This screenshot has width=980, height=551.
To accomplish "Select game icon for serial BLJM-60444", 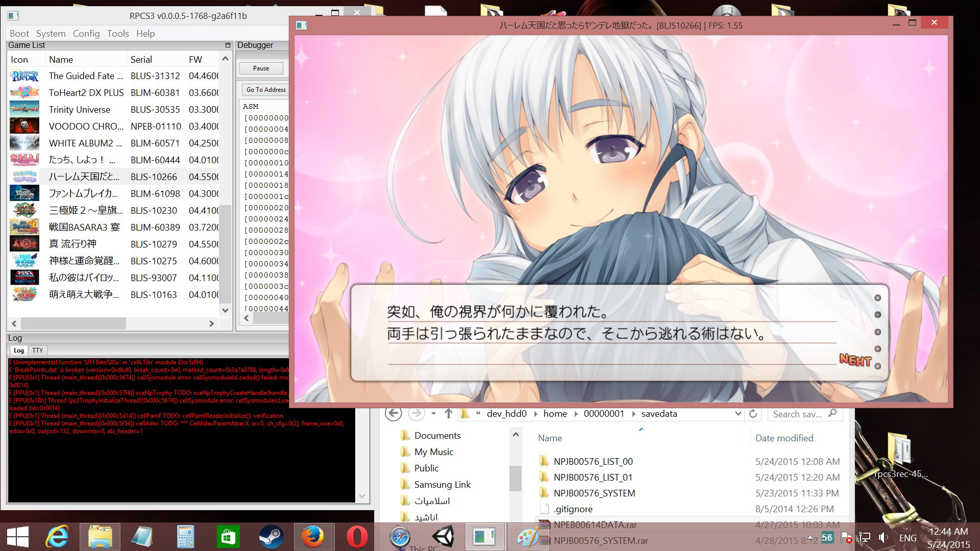I will 24,160.
